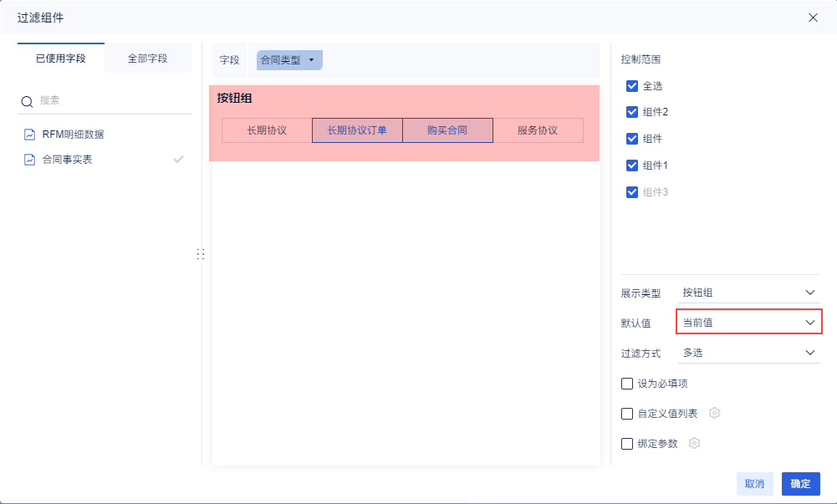Toggle the 组件2 checkbox
The image size is (837, 504).
pyautogui.click(x=632, y=112)
